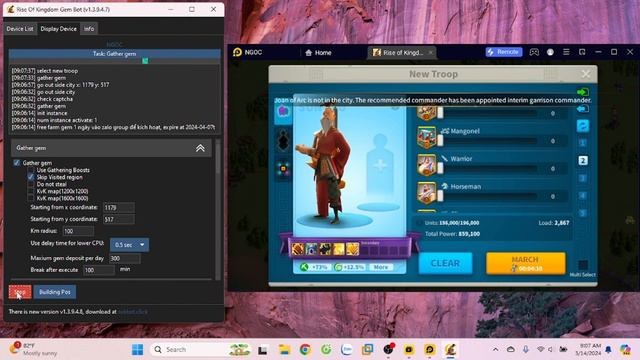Tap the MARCH button

click(526, 263)
